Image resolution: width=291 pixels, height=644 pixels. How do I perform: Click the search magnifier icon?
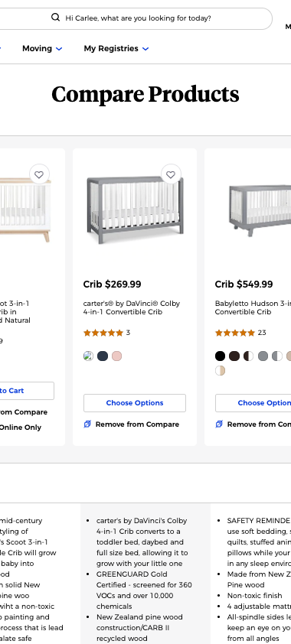[55, 18]
